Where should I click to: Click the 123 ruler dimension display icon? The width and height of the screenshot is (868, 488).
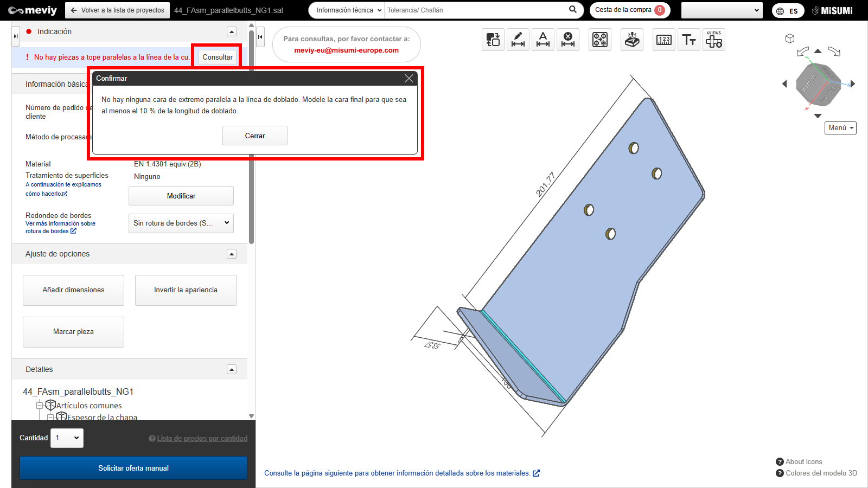(664, 40)
